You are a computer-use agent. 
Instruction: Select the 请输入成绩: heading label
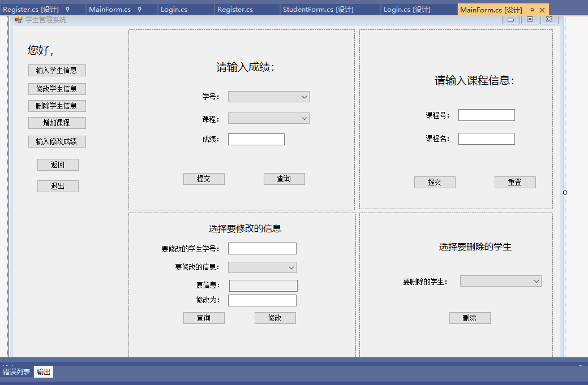(245, 67)
